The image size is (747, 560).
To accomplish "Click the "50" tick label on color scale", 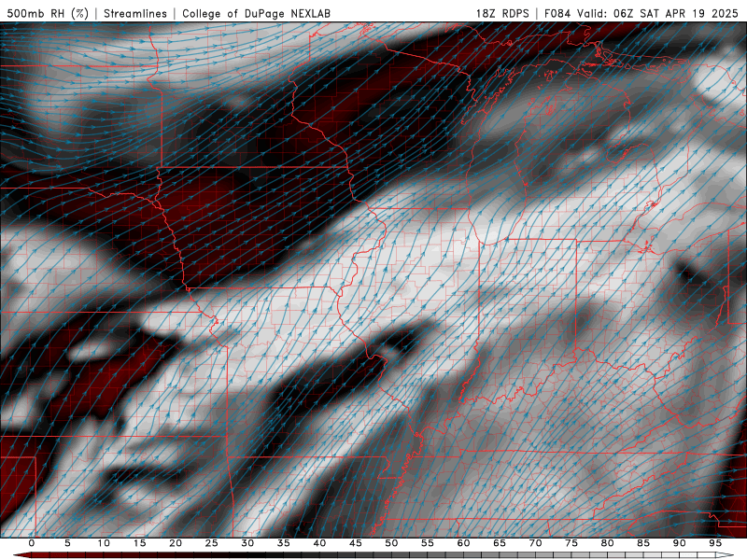I will (391, 543).
